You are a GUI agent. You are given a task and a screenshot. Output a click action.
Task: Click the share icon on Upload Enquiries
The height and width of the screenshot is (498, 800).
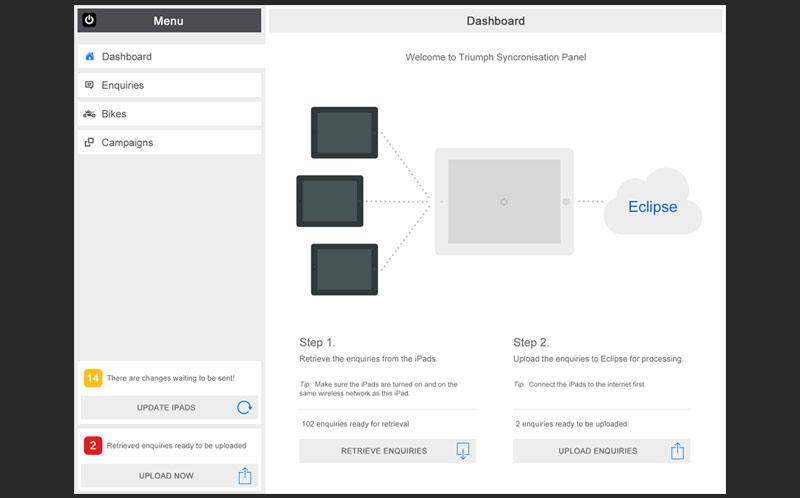pyautogui.click(x=677, y=451)
